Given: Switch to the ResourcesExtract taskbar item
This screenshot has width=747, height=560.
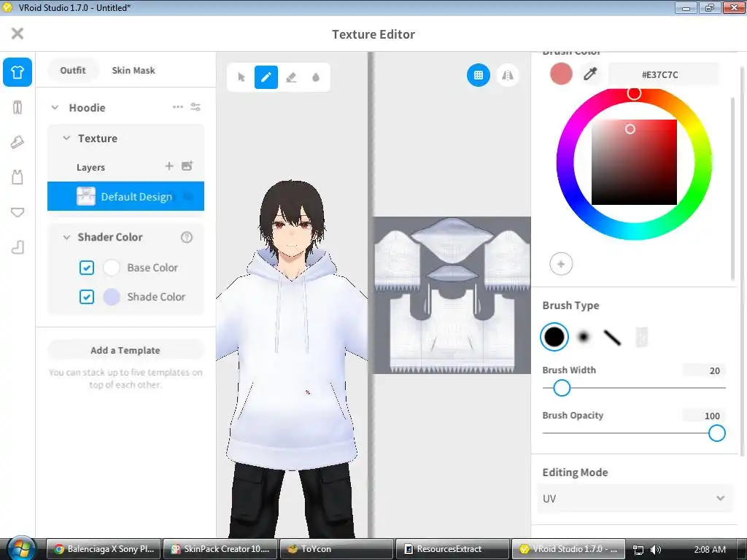Looking at the screenshot, I should pyautogui.click(x=453, y=549).
